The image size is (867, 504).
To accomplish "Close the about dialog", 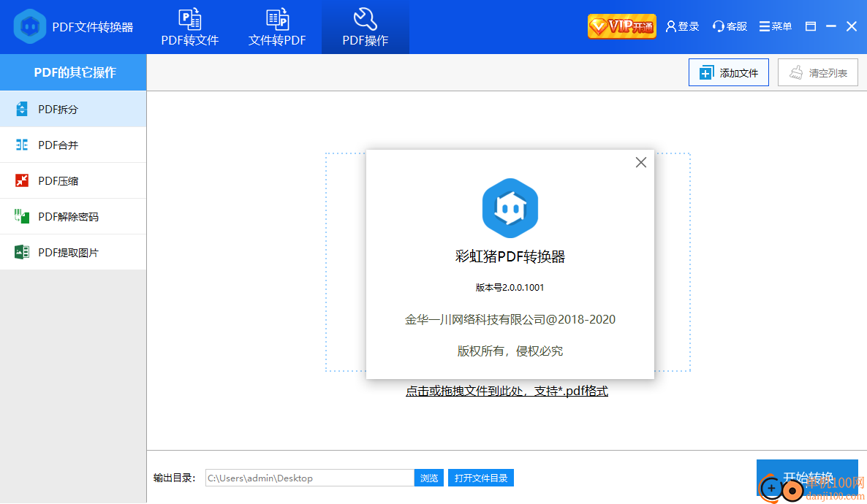I will pos(641,162).
